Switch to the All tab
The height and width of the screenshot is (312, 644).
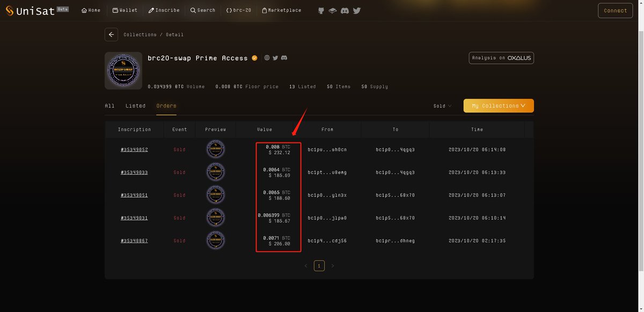point(109,106)
